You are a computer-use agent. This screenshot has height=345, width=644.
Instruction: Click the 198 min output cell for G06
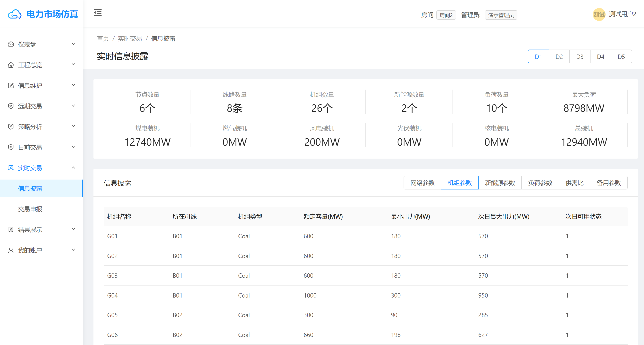tap(396, 335)
